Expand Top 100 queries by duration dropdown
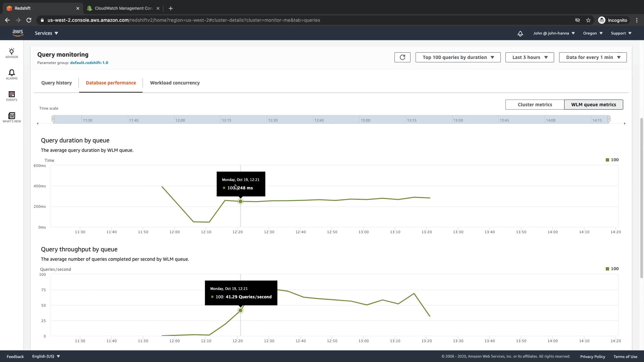644x362 pixels. click(x=458, y=57)
